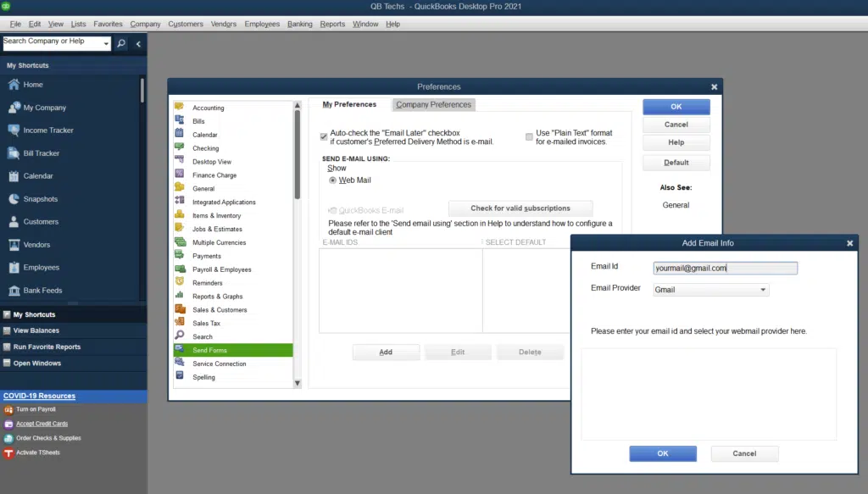The image size is (868, 494).
Task: Select the Web Mail radio button
Action: pos(332,180)
